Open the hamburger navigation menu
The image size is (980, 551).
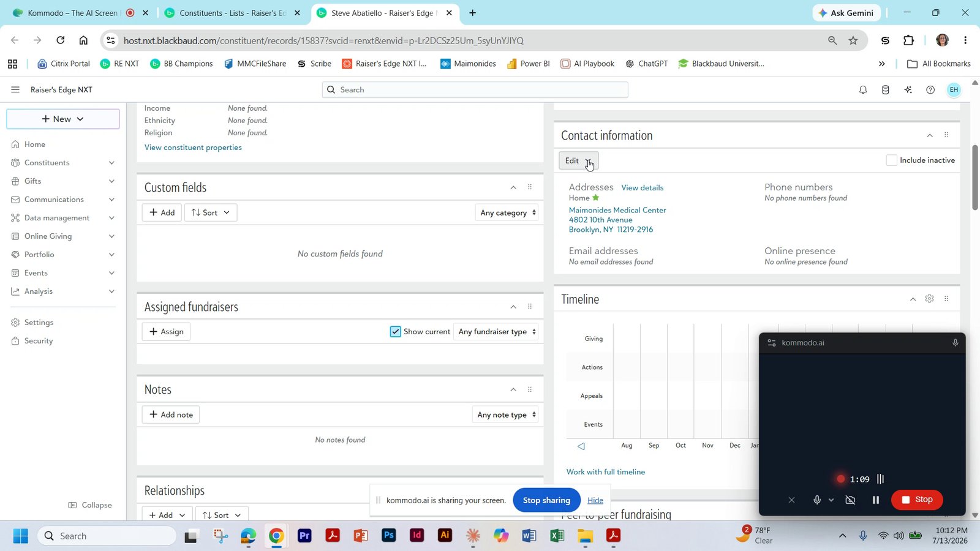(15, 89)
